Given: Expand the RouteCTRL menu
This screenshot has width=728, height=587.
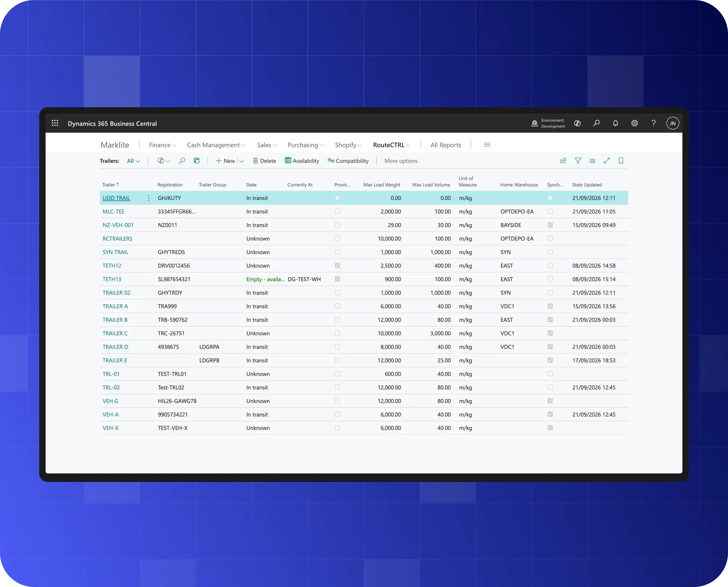Looking at the screenshot, I should pos(392,145).
